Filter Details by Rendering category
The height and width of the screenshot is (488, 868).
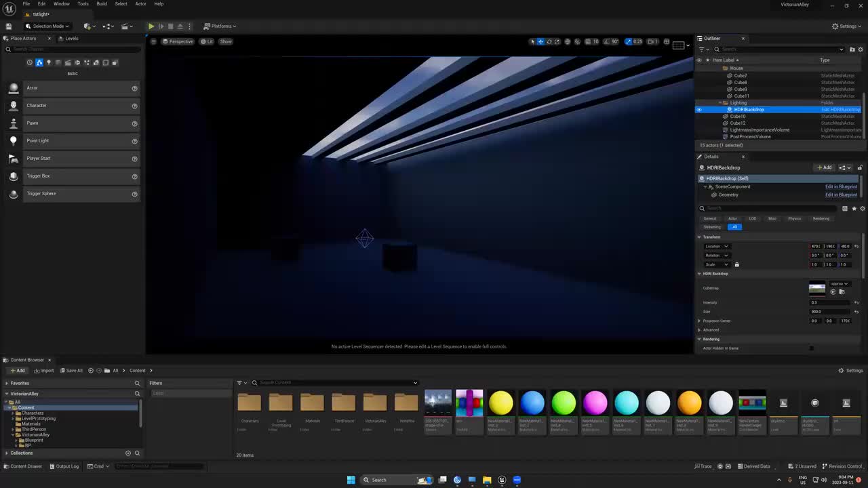coord(821,218)
